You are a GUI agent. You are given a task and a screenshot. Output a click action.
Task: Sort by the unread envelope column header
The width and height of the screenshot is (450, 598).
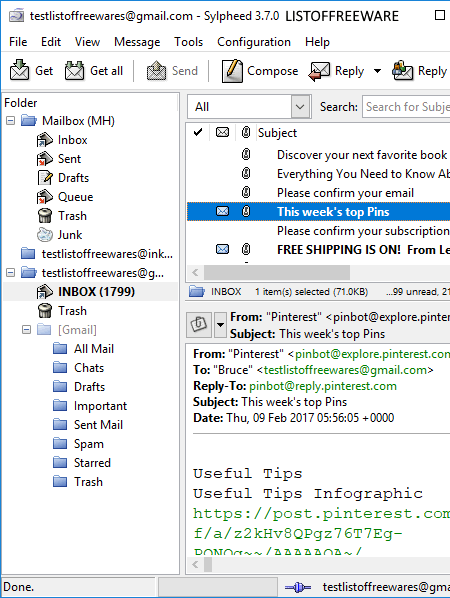coord(222,132)
